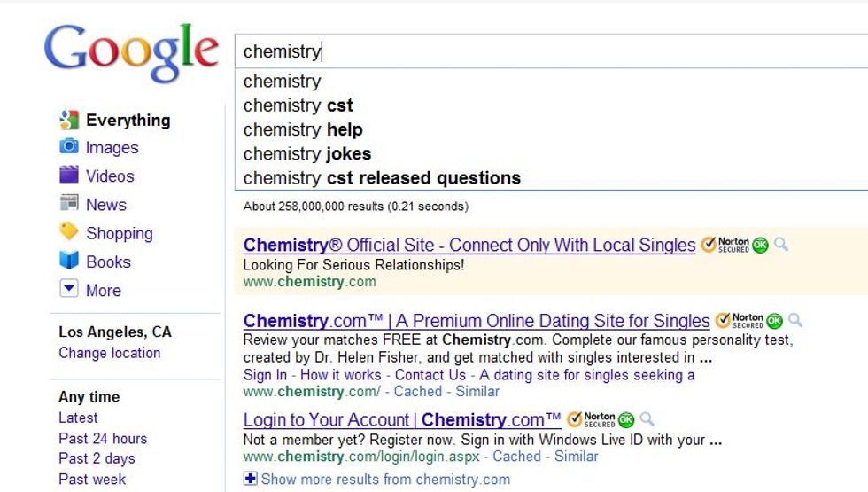Open Cached version of login.aspx result
The height and width of the screenshot is (492, 868).
(x=516, y=457)
